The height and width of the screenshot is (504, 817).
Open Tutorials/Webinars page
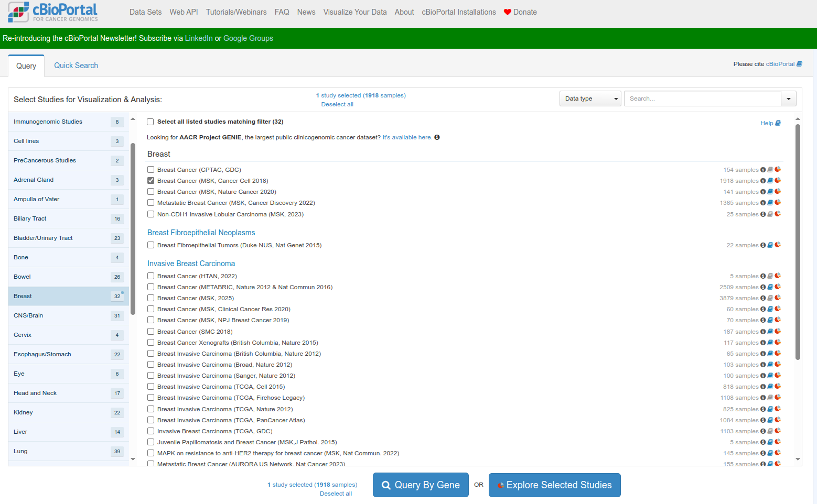tap(236, 12)
